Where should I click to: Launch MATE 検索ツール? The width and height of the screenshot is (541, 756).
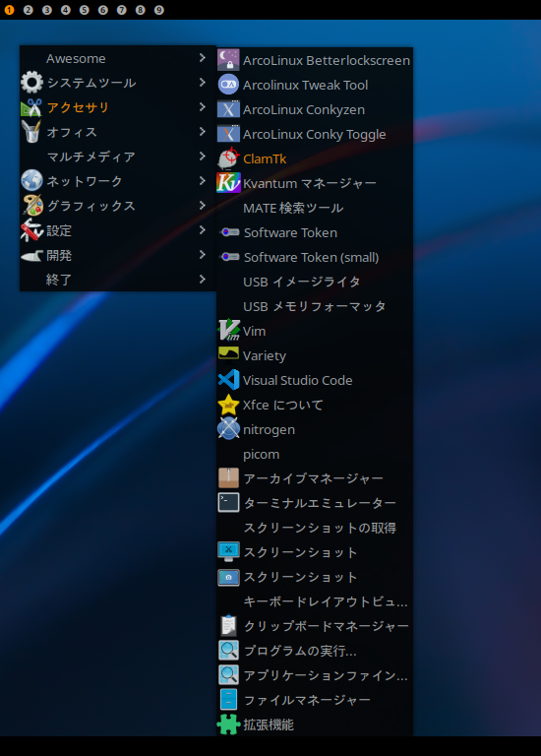(315, 208)
